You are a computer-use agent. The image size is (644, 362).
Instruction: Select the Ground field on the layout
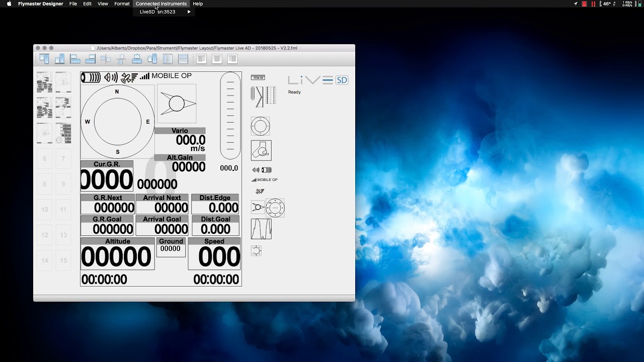click(171, 247)
